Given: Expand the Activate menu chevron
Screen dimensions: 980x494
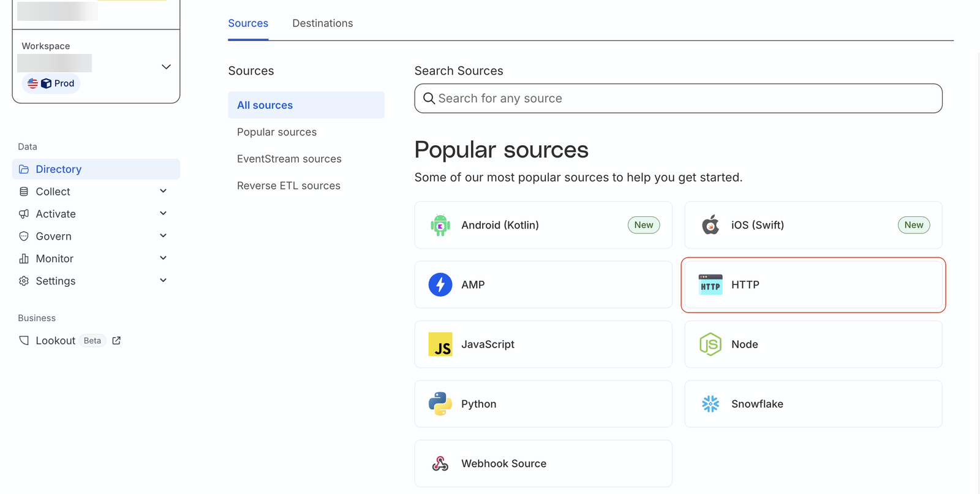Looking at the screenshot, I should pyautogui.click(x=164, y=213).
